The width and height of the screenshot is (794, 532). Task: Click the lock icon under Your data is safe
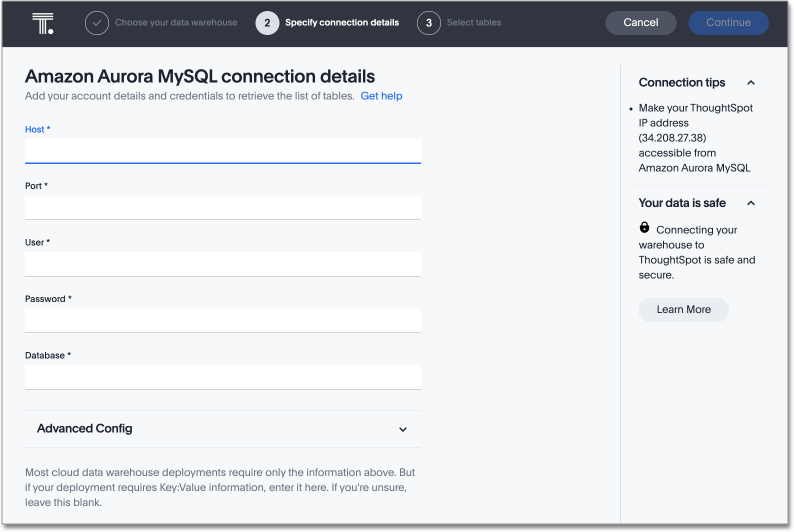point(645,228)
